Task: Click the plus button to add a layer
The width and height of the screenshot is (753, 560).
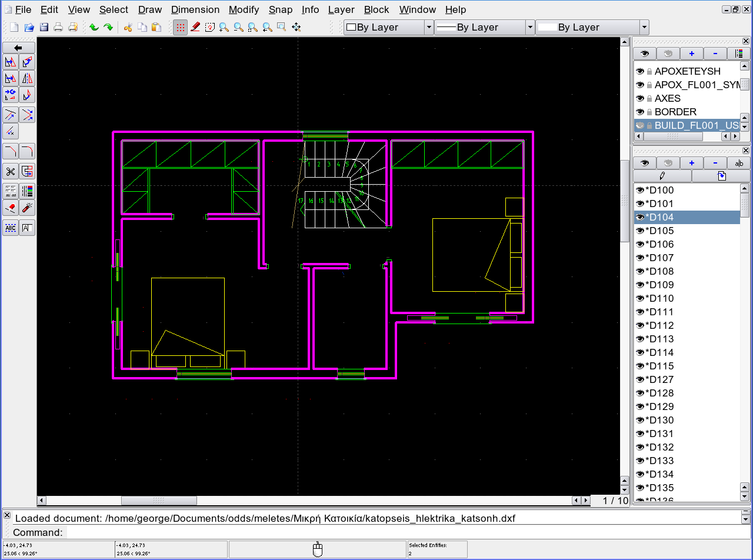Action: 692,53
